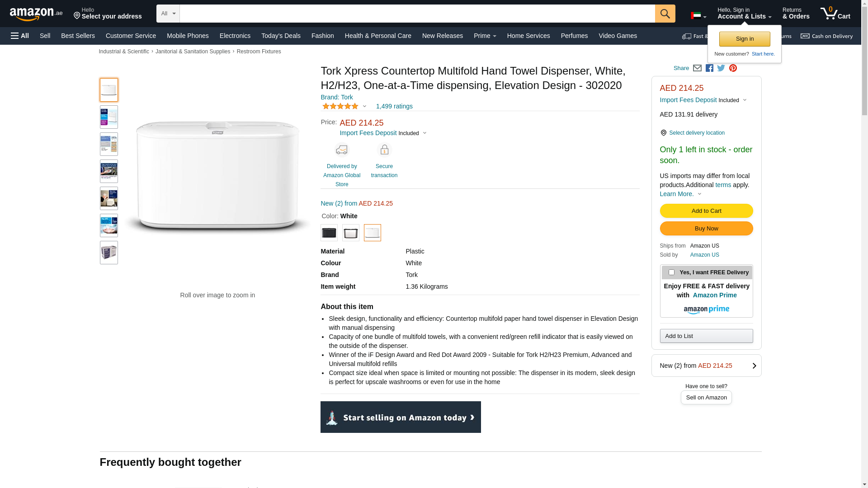Image resolution: width=868 pixels, height=488 pixels.
Task: Expand the star ratings breakdown arrow
Action: click(364, 107)
